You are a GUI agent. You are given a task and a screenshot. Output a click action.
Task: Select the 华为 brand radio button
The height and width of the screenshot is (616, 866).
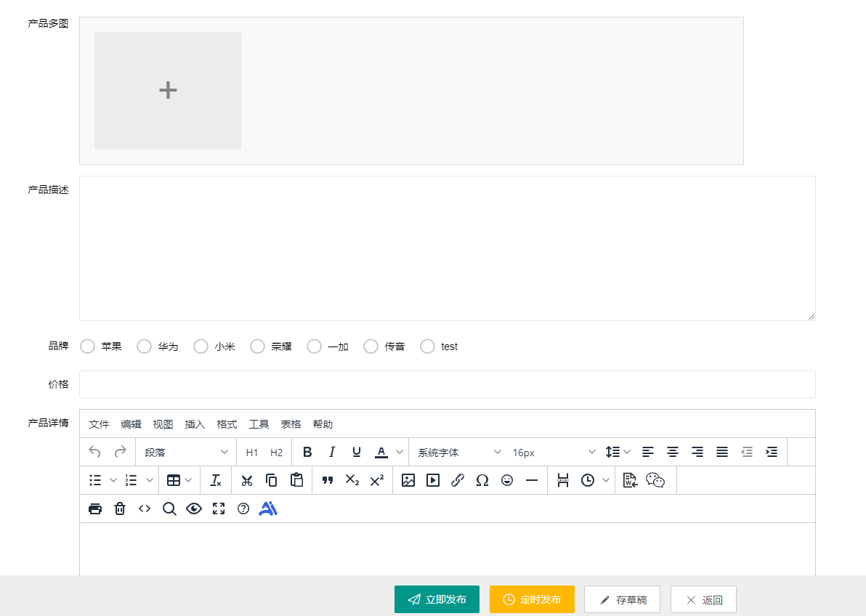click(144, 346)
